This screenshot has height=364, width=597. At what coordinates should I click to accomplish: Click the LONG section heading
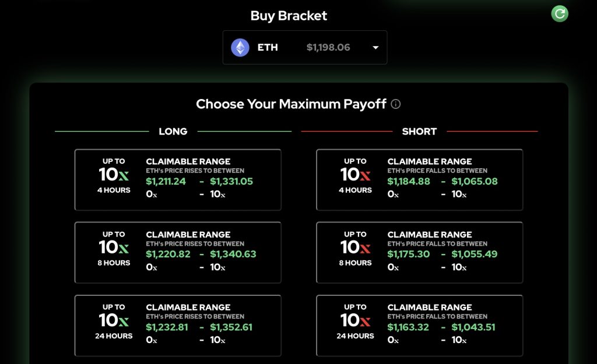click(173, 132)
